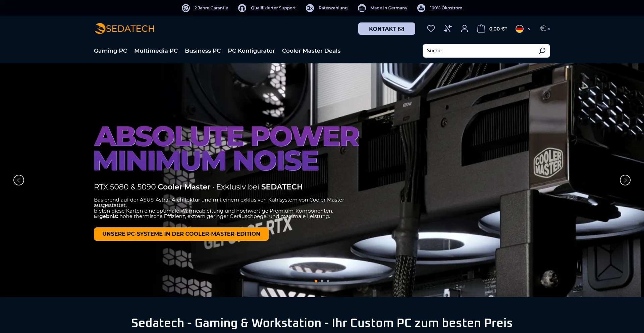This screenshot has width=644, height=333.
Task: Go to previous slide arrow
Action: 19,180
